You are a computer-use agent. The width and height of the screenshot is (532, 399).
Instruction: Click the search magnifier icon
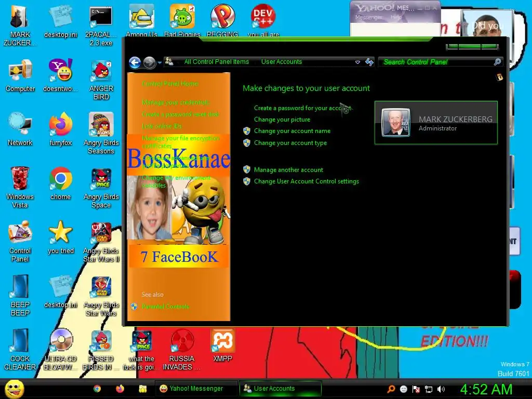pos(497,62)
